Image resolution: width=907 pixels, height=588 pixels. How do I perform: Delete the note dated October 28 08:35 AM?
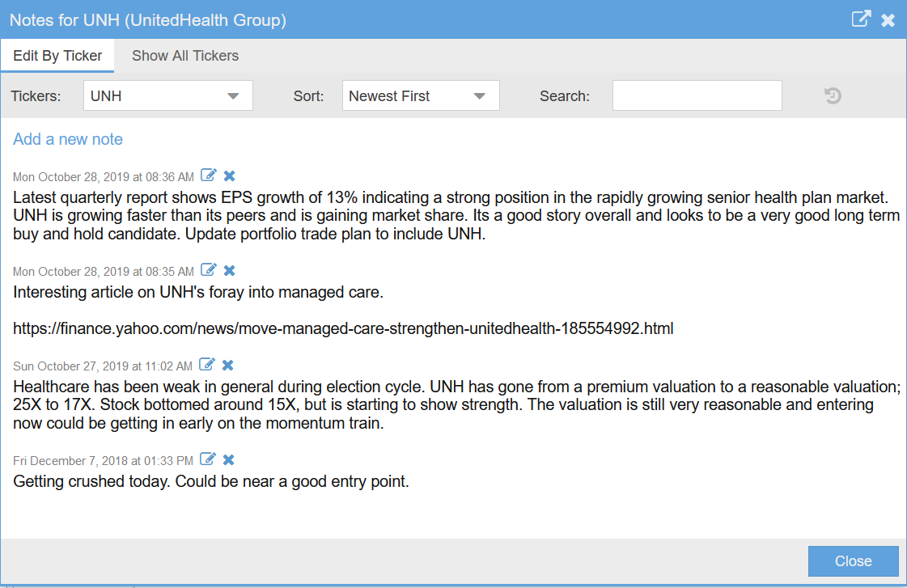pos(229,271)
